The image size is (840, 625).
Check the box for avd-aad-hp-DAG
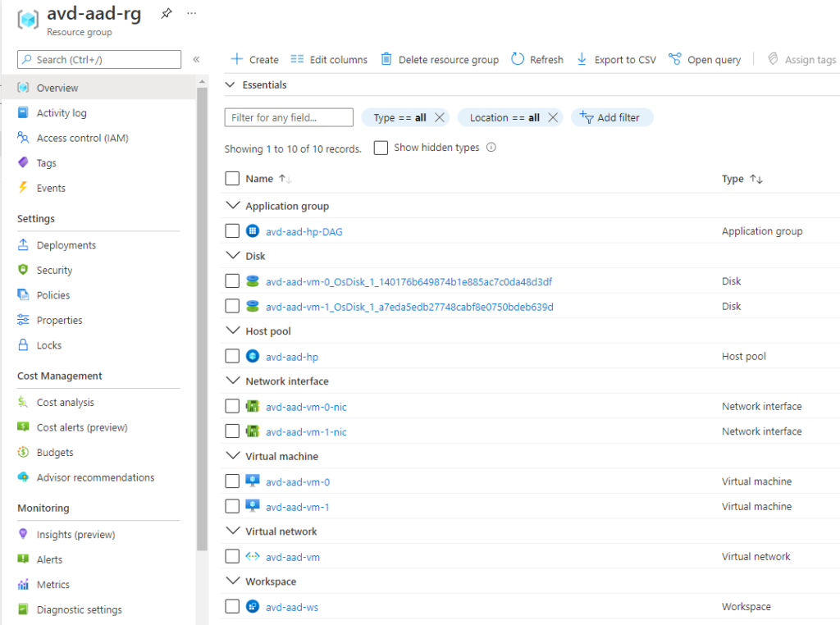[232, 230]
